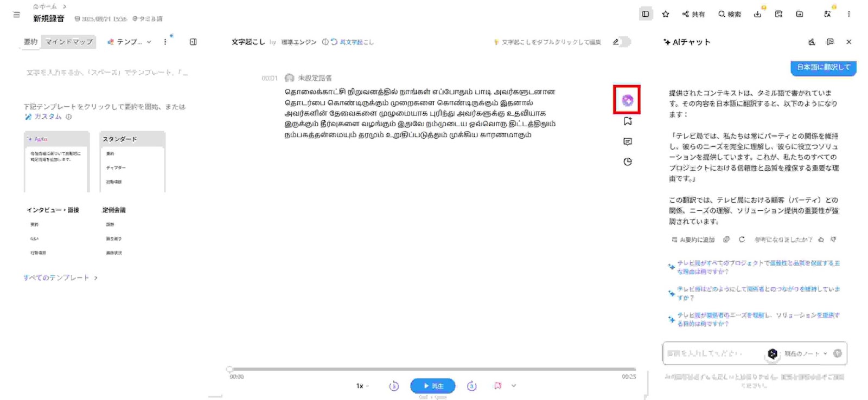
Task: Click the audio progress slider track
Action: tap(432, 369)
